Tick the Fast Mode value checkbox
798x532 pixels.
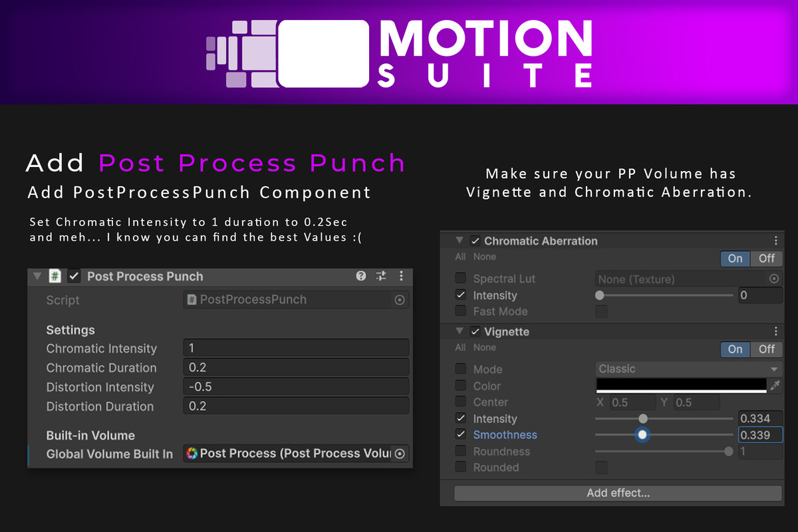(x=601, y=311)
